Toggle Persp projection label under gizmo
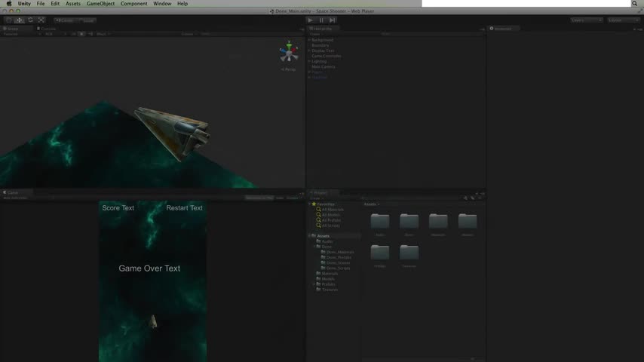Viewport: 644px width, 362px height. coord(289,69)
